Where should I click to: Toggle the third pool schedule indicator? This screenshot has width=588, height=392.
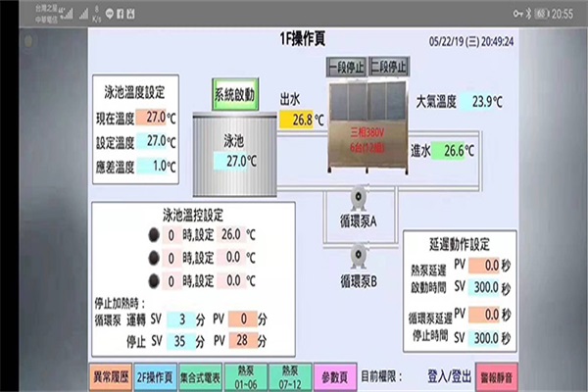[x=154, y=281]
